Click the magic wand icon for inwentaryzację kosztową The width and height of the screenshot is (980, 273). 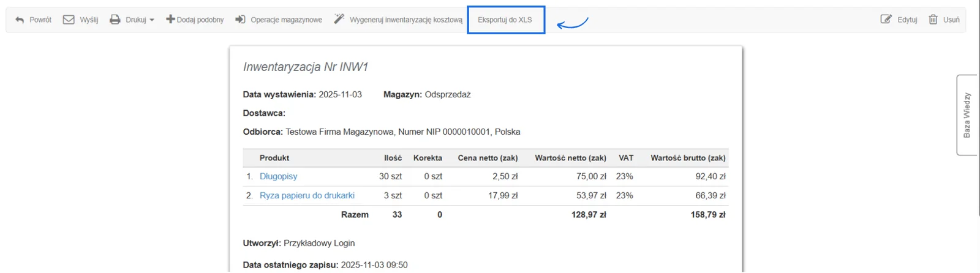[339, 20]
